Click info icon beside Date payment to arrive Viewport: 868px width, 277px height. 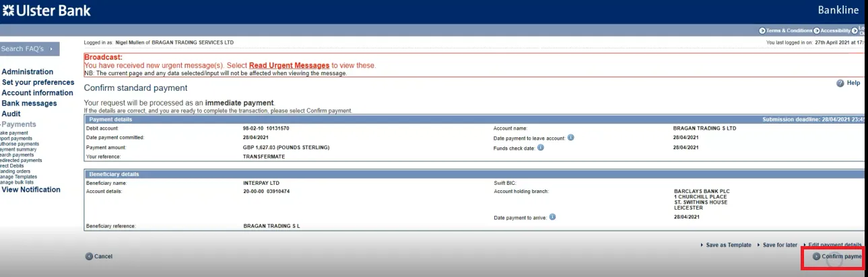click(552, 217)
